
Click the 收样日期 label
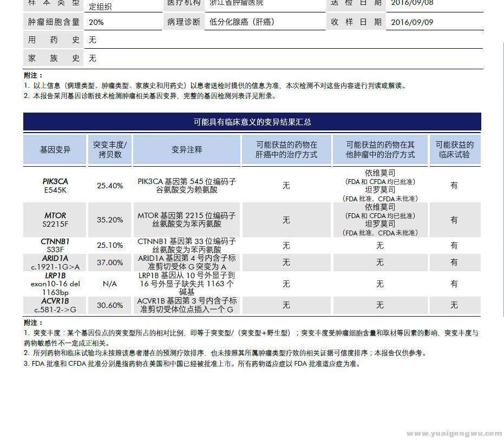click(x=356, y=22)
